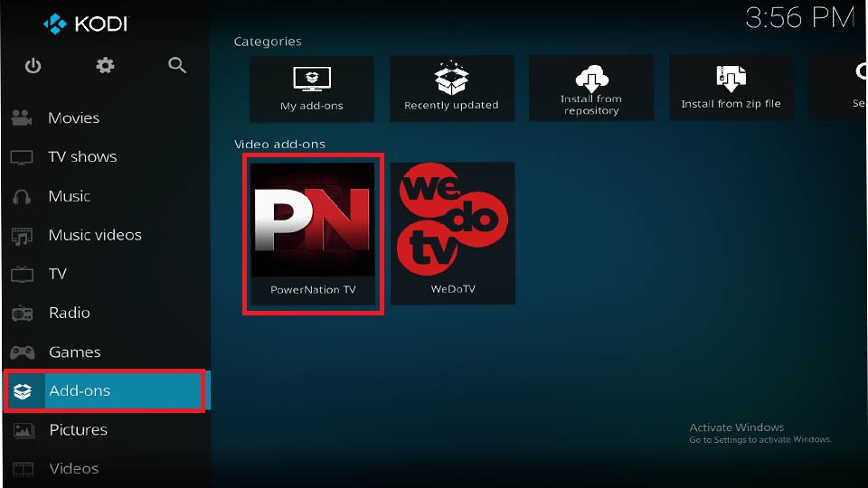Viewport: 868px width, 488px height.
Task: Click the Pictures icon in the sidebar
Action: (x=24, y=430)
